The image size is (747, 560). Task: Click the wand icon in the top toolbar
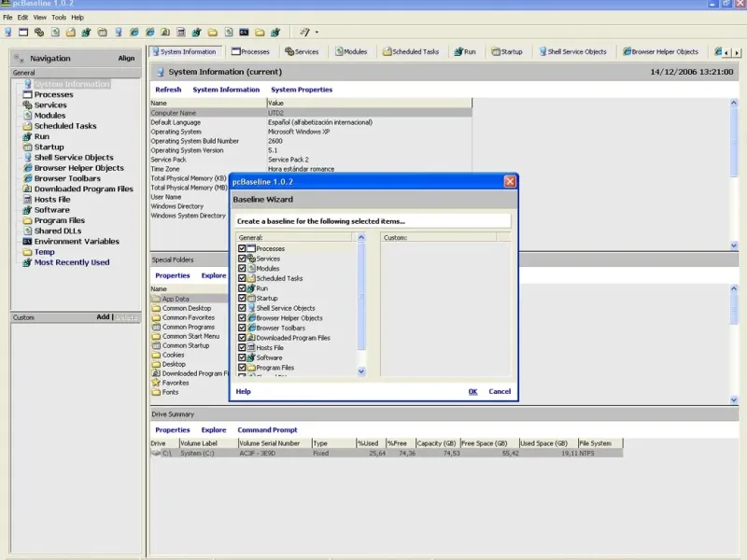pos(304,32)
